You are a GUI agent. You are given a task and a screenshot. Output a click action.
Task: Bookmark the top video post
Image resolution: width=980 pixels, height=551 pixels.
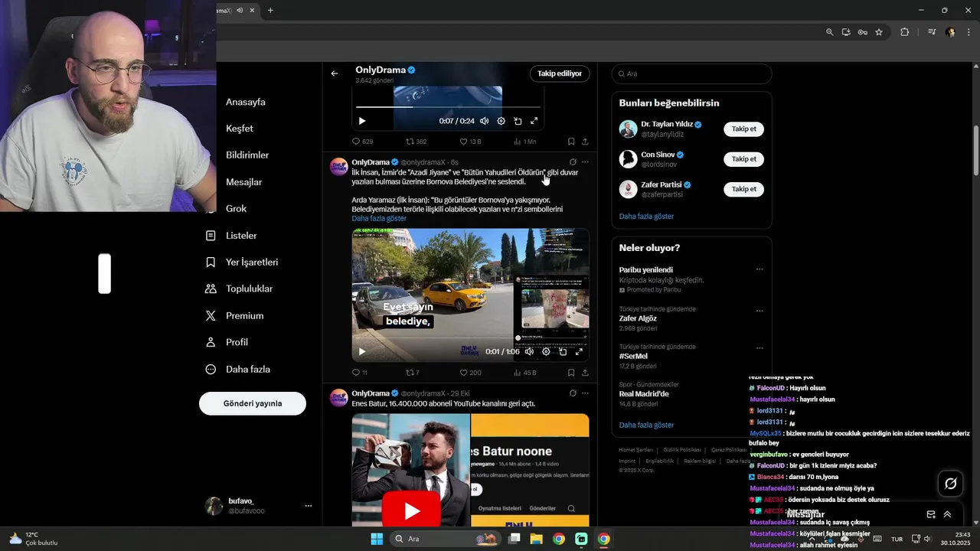point(571,142)
